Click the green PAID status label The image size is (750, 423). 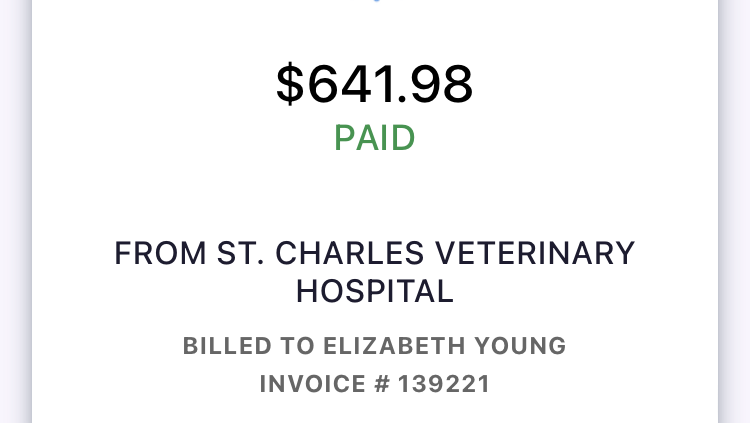point(375,138)
